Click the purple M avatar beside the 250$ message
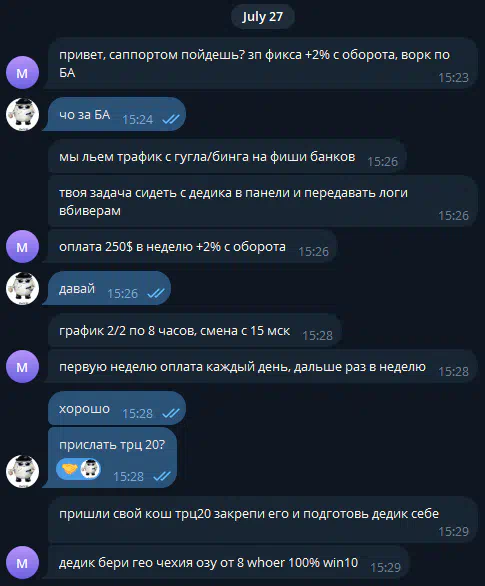 pyautogui.click(x=22, y=247)
